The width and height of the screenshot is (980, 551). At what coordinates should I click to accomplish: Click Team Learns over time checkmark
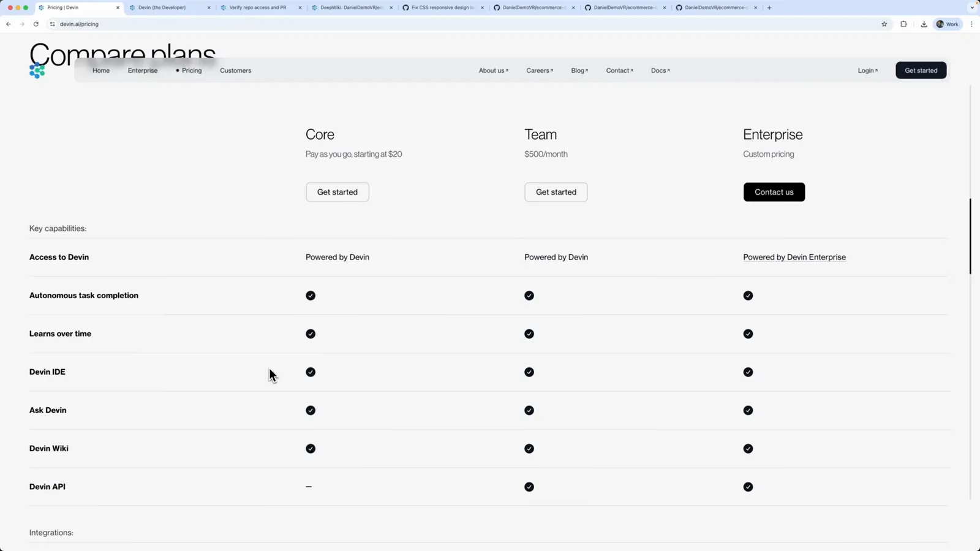pos(529,334)
